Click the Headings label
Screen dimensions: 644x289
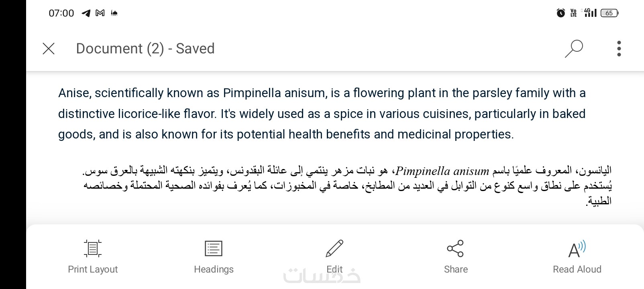(x=214, y=269)
